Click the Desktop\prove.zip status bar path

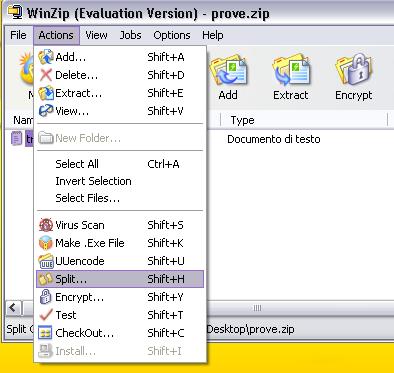[x=250, y=329]
